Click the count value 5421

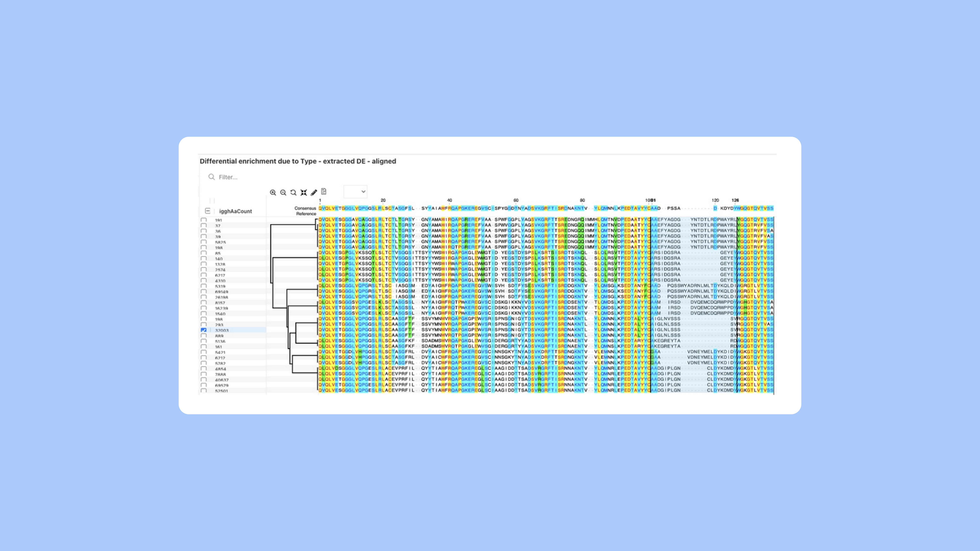220,353
